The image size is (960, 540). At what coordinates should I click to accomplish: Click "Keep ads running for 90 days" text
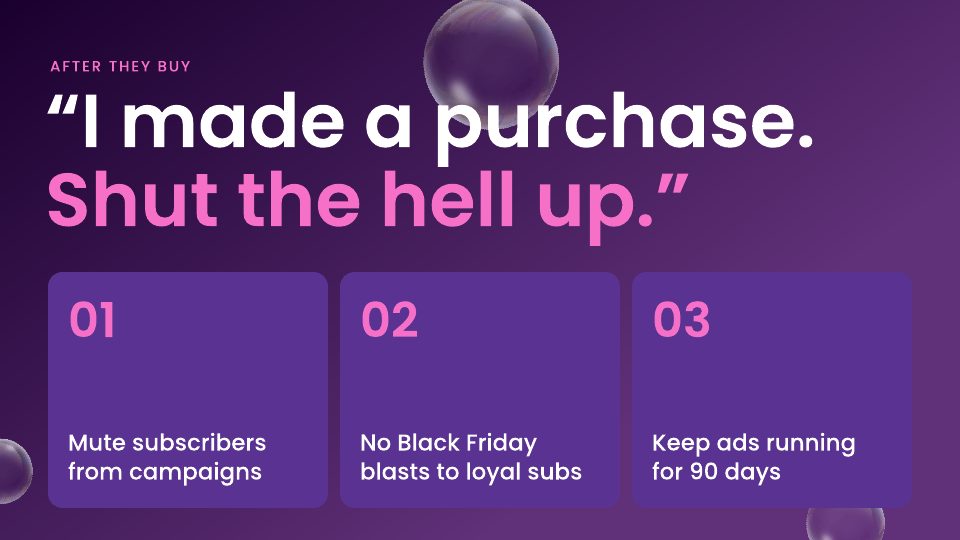pyautogui.click(x=754, y=457)
